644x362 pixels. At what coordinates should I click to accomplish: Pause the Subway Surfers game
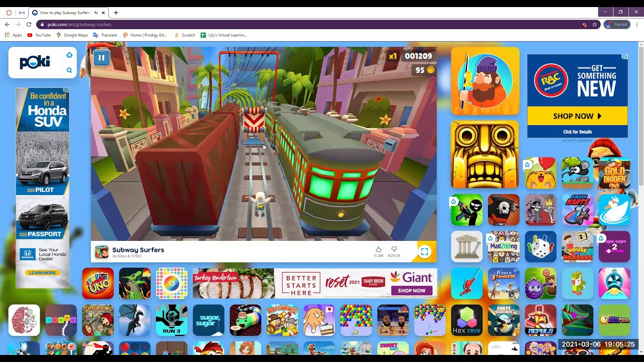point(101,58)
